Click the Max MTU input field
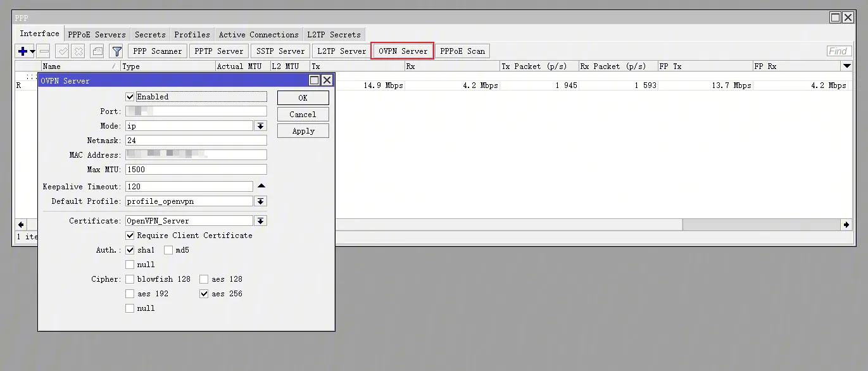This screenshot has width=868, height=371. click(x=196, y=170)
